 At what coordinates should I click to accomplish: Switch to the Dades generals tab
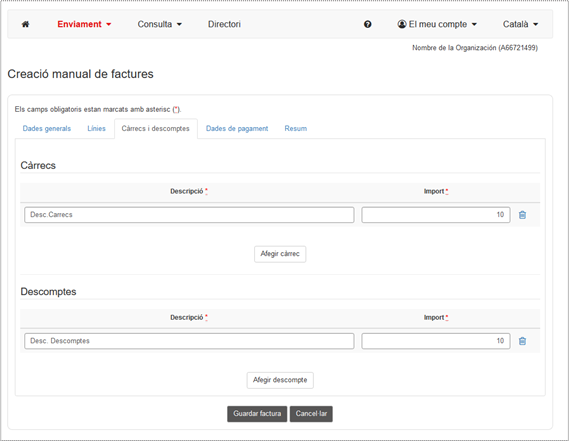47,128
